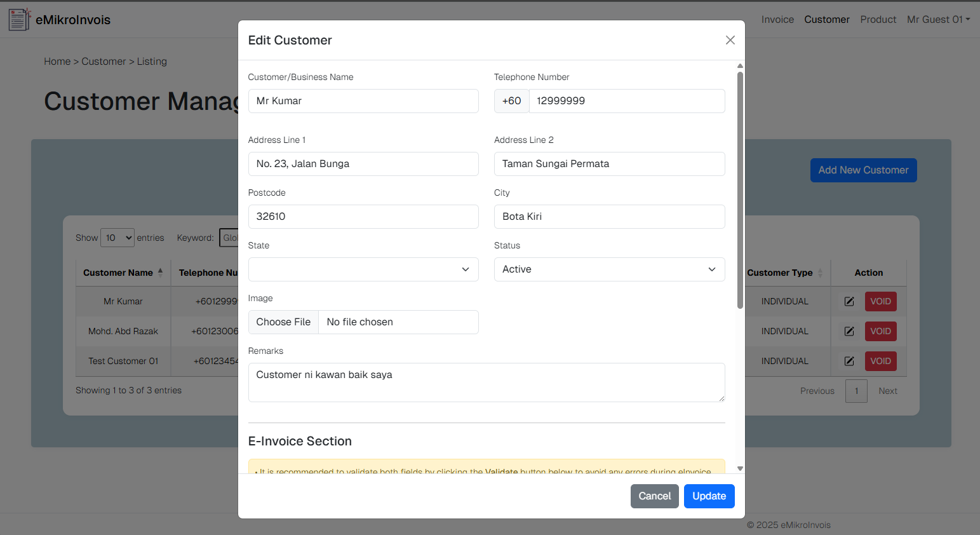Go to Invoice in navigation bar
The image size is (980, 535).
(x=777, y=20)
